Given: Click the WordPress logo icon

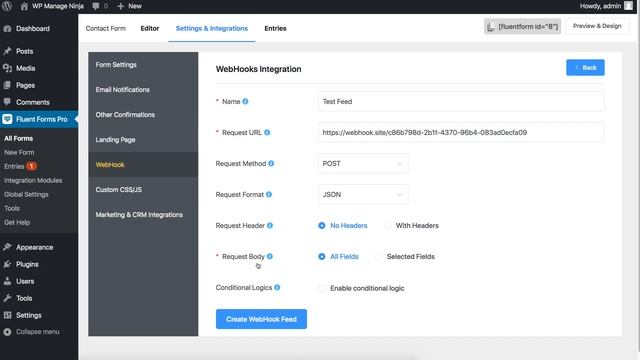Looking at the screenshot, I should click(x=7, y=6).
